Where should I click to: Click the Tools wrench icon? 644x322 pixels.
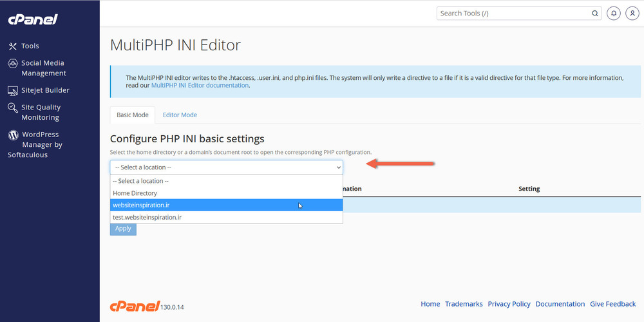(x=13, y=46)
